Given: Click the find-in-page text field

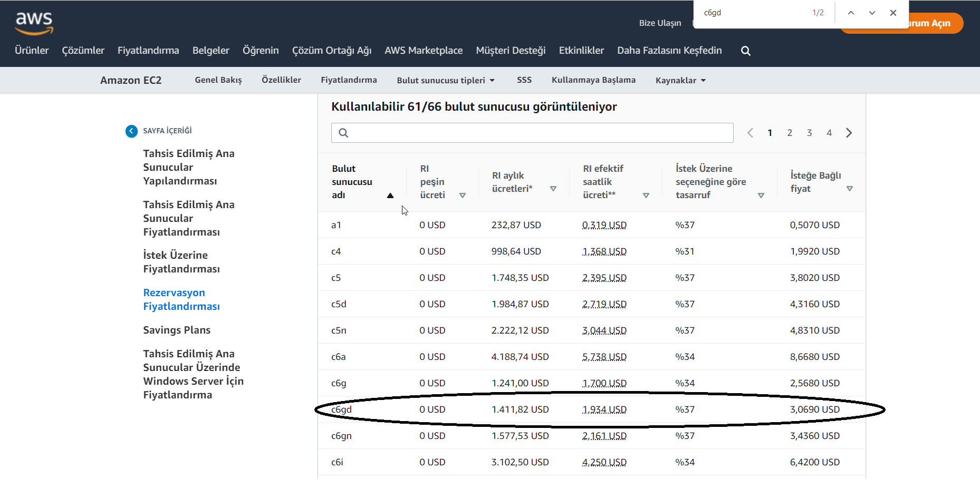Looking at the screenshot, I should (754, 13).
